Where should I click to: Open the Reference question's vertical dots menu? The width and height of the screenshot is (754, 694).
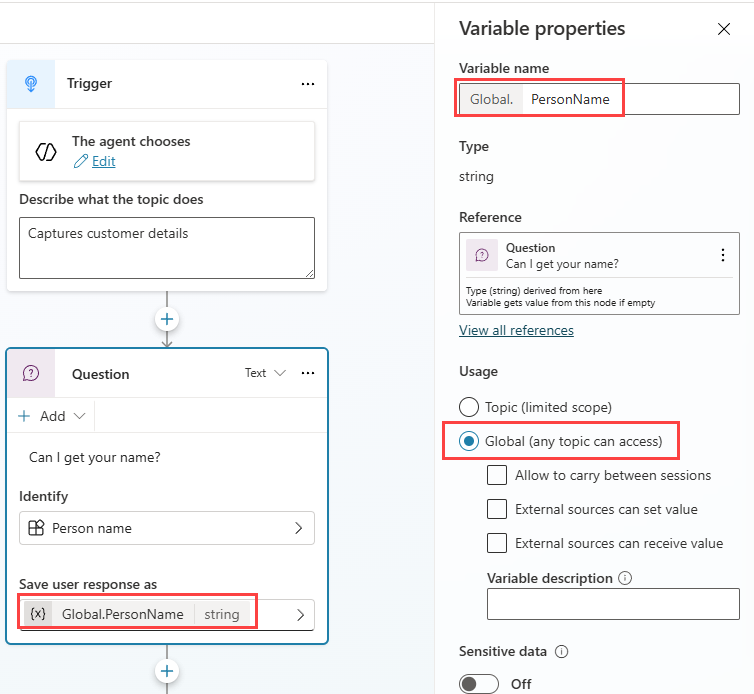[x=723, y=255]
